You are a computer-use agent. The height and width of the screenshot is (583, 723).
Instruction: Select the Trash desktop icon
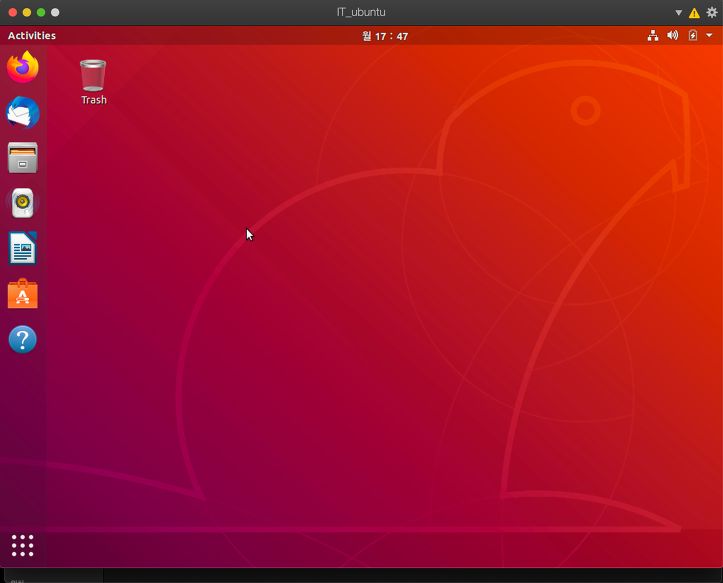pos(93,82)
